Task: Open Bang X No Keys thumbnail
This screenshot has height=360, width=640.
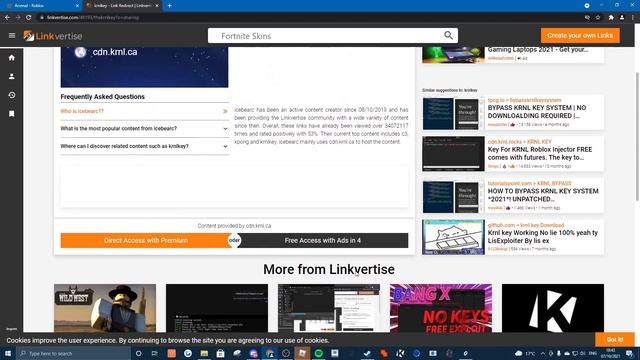Action: (441, 308)
